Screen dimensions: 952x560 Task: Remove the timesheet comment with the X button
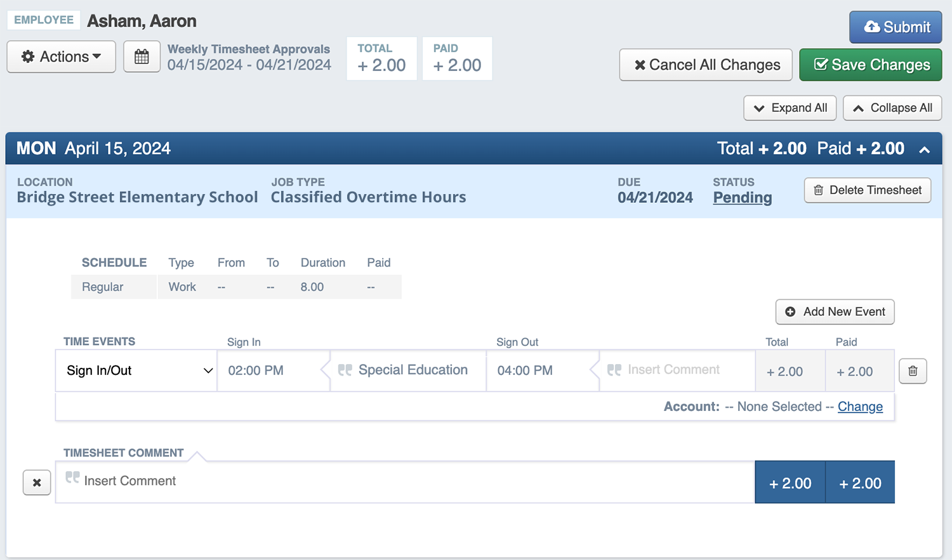36,482
